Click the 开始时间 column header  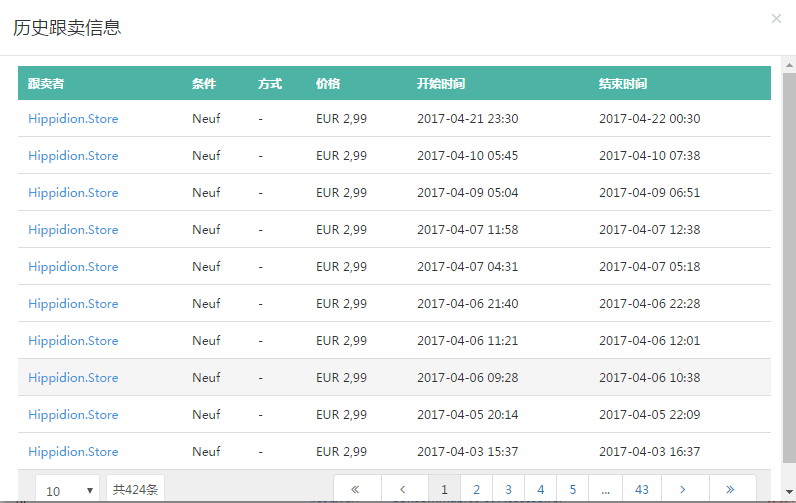(441, 83)
